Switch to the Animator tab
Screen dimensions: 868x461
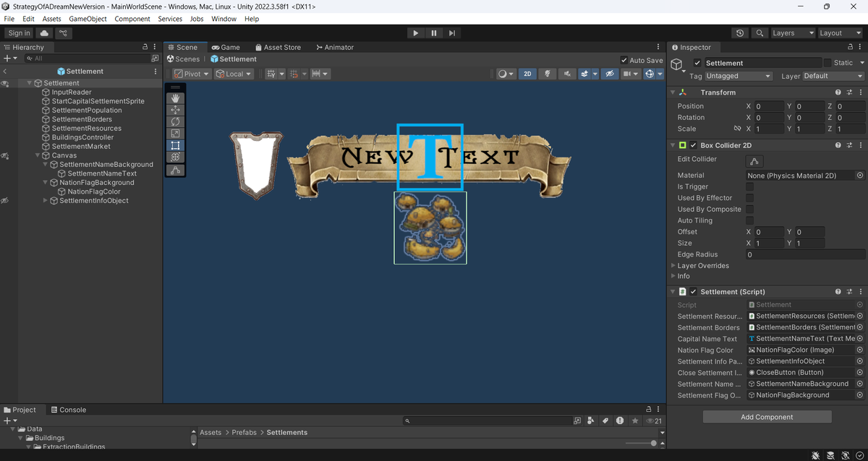coord(335,47)
